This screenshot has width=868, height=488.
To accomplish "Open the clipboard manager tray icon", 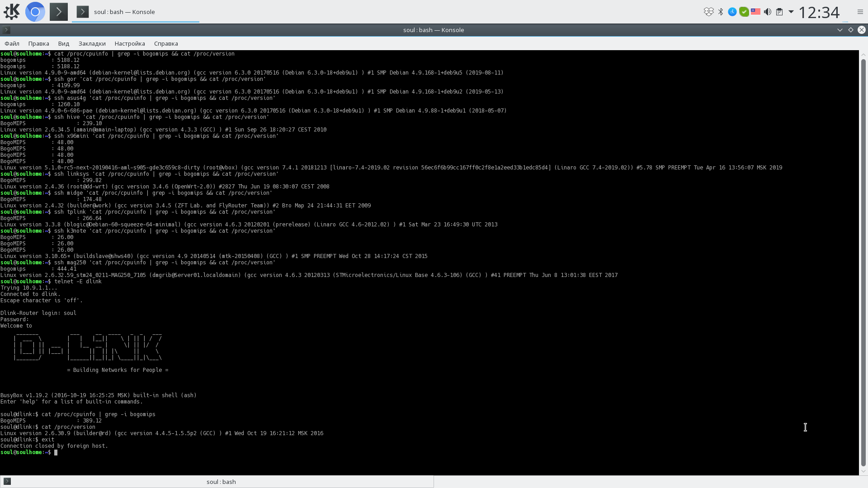I will pos(779,12).
